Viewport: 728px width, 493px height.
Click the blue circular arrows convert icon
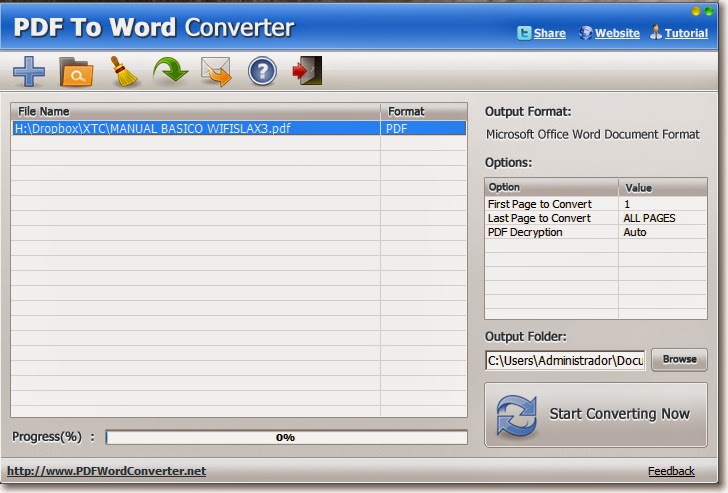coord(516,415)
